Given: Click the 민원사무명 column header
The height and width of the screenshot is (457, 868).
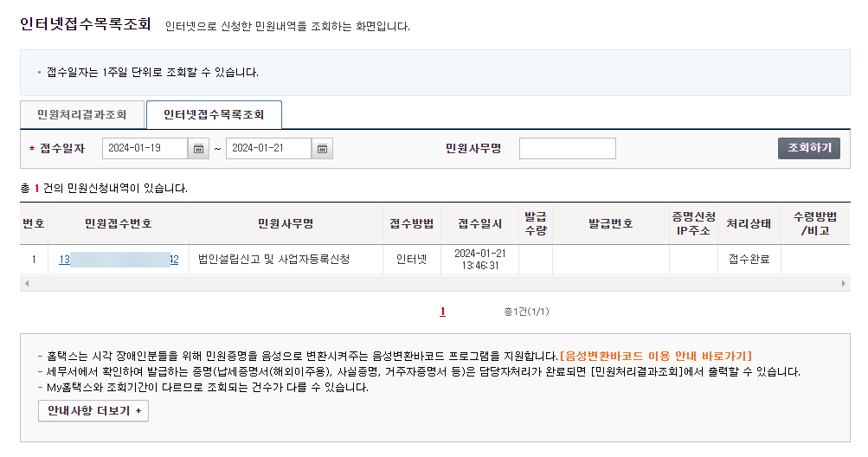Looking at the screenshot, I should coord(286,224).
